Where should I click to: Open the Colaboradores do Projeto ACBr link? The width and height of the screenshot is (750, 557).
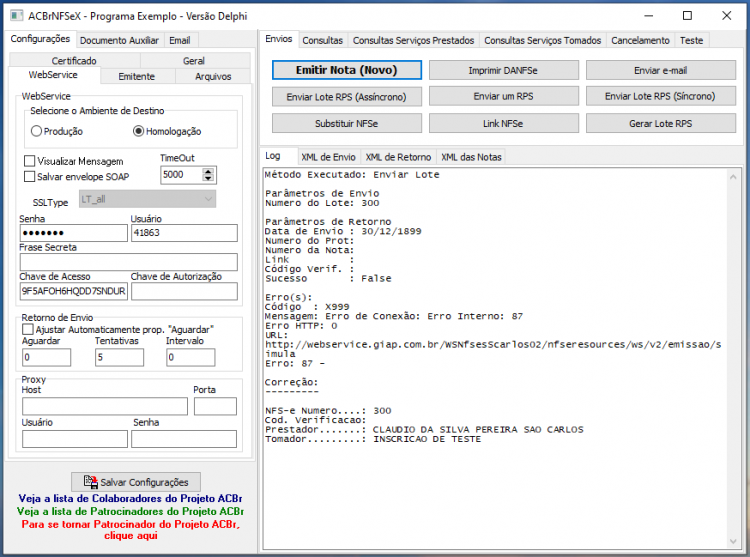pos(130,498)
